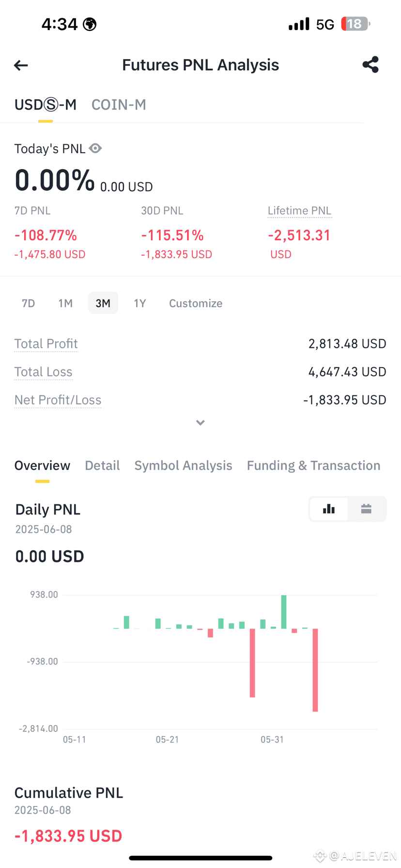Tap the Total Profit label

[x=46, y=344]
